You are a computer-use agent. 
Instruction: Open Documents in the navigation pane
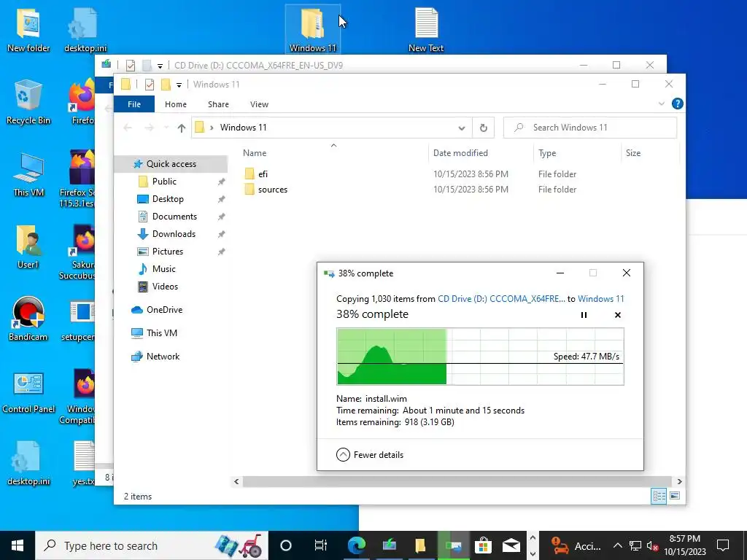pyautogui.click(x=174, y=217)
